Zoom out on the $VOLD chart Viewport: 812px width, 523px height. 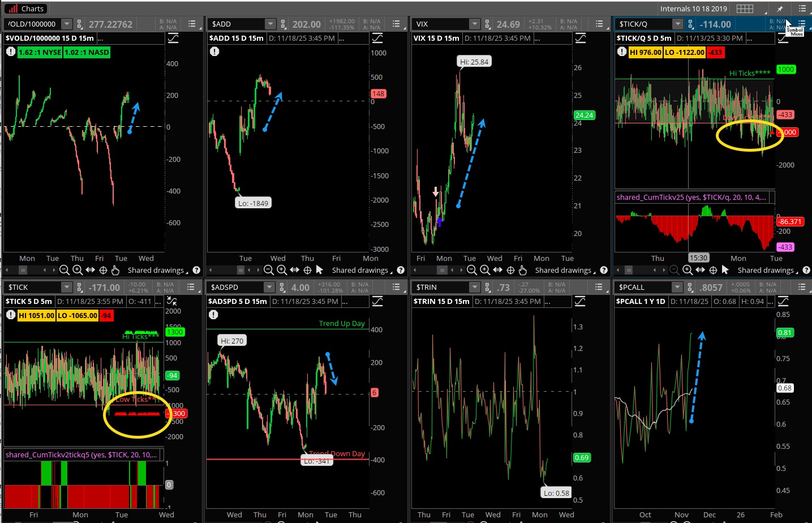pos(65,270)
